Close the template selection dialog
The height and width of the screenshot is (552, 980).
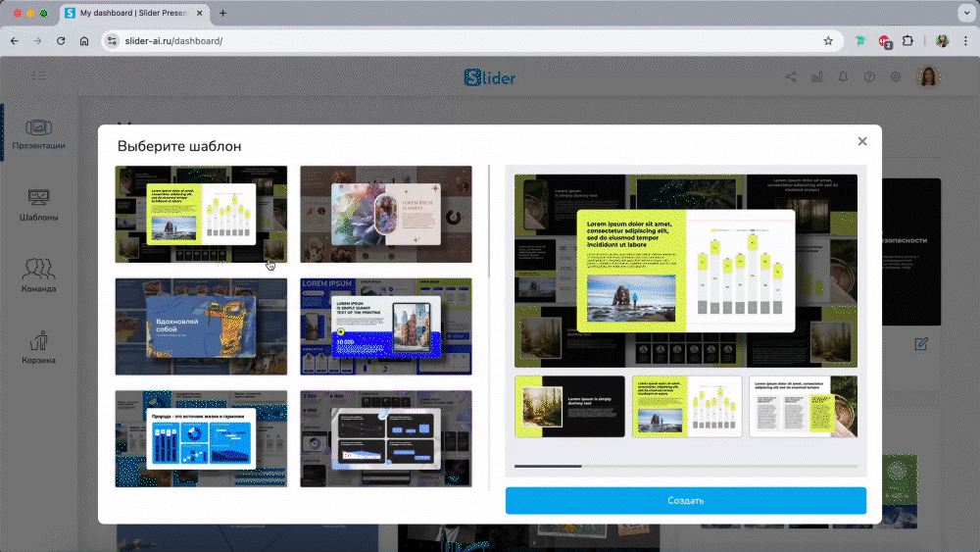click(861, 141)
